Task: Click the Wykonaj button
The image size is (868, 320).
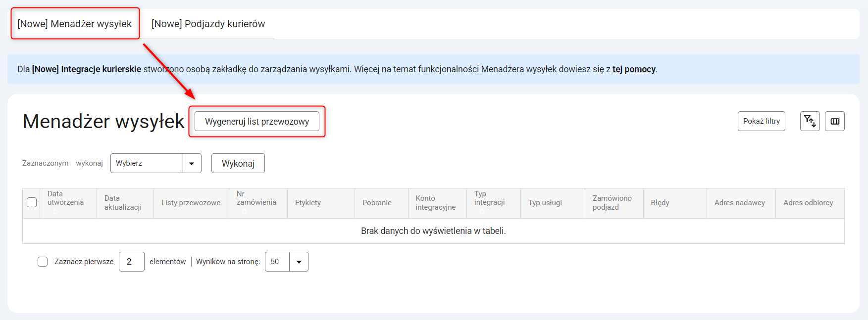Action: [238, 163]
